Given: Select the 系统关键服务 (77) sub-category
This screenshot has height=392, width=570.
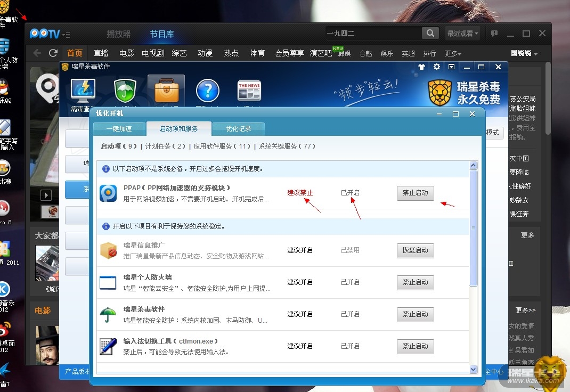Looking at the screenshot, I should [287, 146].
